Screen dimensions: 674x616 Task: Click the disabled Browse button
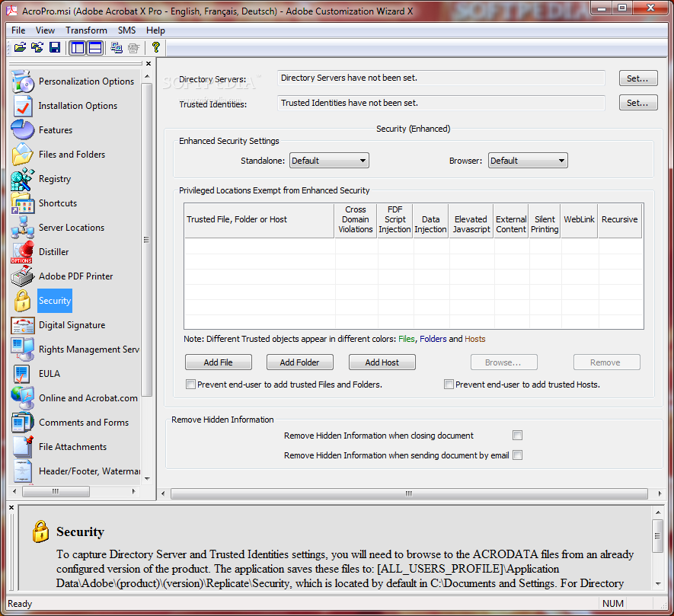click(x=503, y=362)
